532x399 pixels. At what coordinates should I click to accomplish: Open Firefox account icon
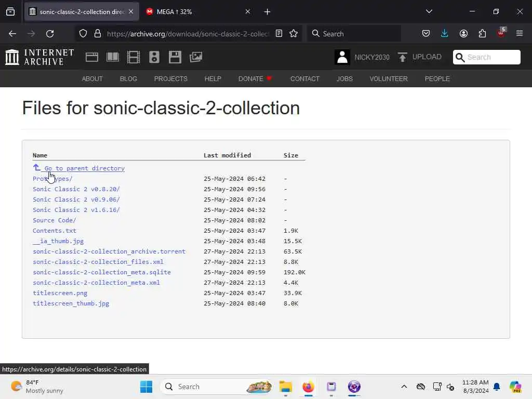(463, 34)
